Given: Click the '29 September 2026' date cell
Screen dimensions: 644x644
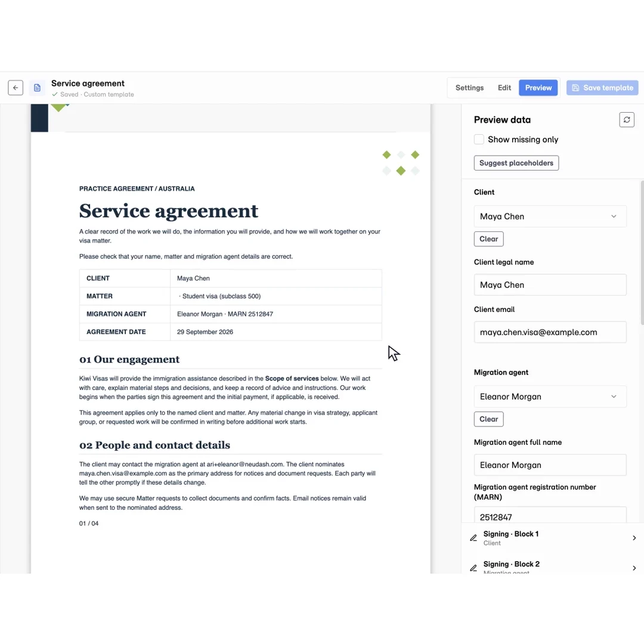Looking at the screenshot, I should click(276, 332).
